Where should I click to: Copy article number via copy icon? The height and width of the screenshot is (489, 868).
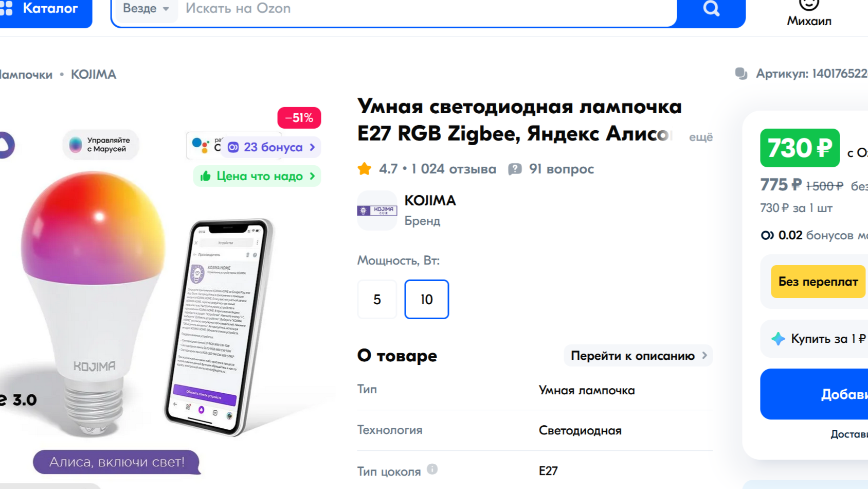[x=741, y=74]
